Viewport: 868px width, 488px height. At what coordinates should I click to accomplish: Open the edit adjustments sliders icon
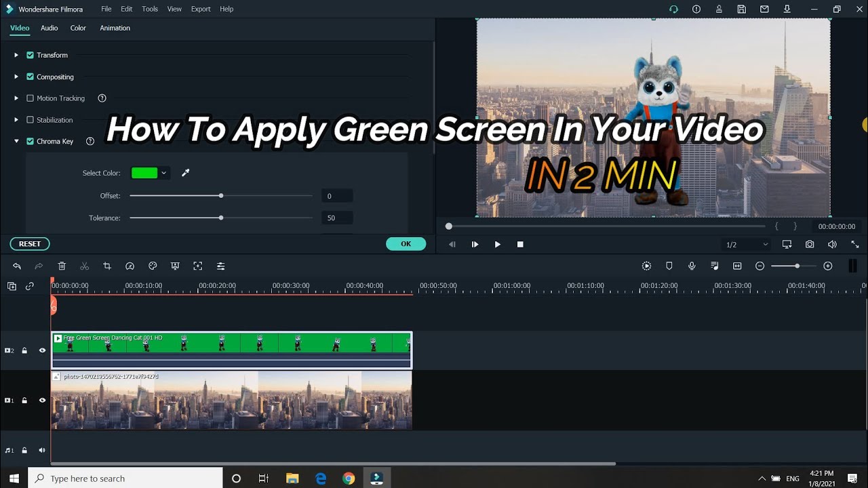(x=220, y=266)
